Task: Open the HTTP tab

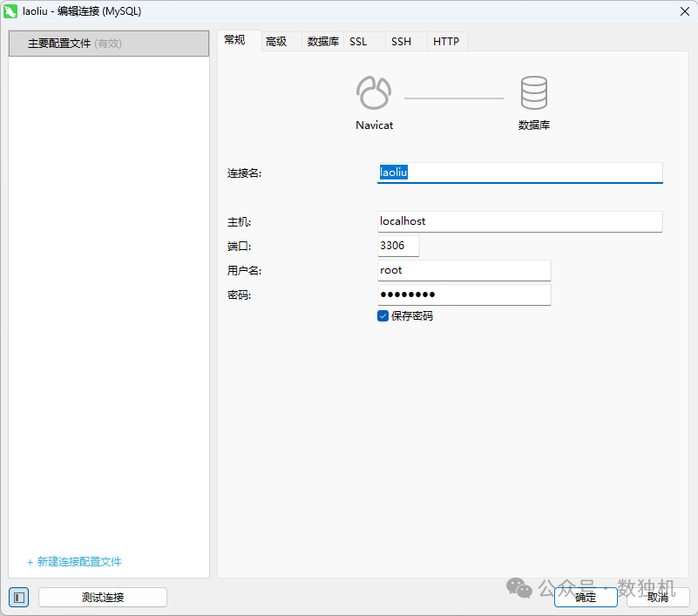Action: 446,42
